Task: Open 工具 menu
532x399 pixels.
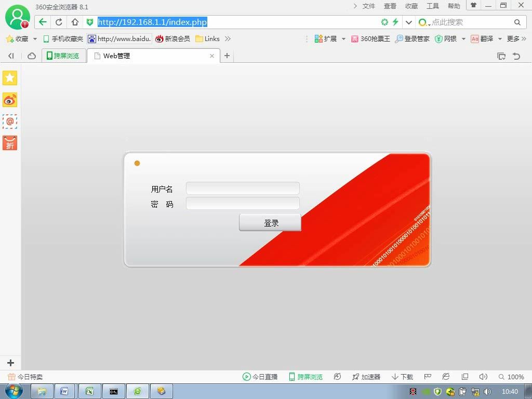Action: pyautogui.click(x=433, y=6)
